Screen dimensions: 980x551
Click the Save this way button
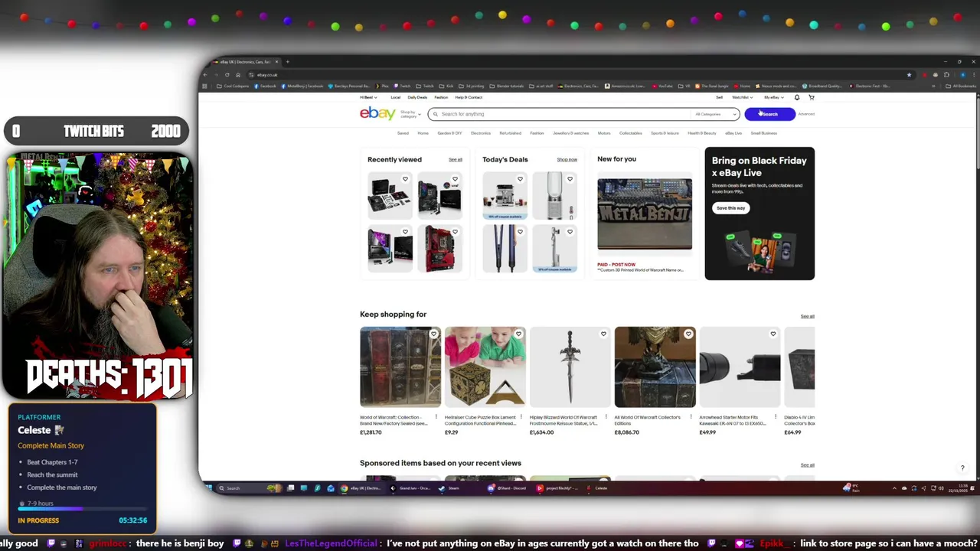coord(730,208)
